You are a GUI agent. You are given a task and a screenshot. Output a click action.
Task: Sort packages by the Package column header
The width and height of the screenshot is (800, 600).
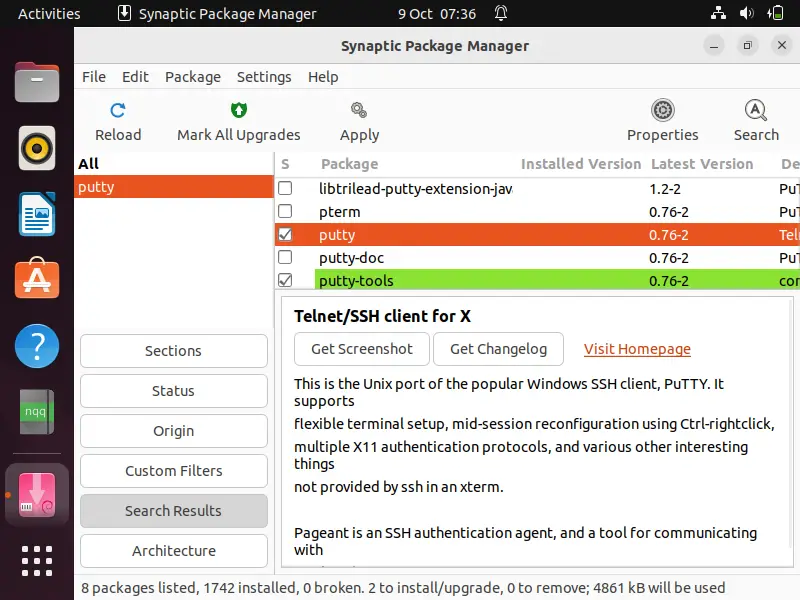[349, 164]
